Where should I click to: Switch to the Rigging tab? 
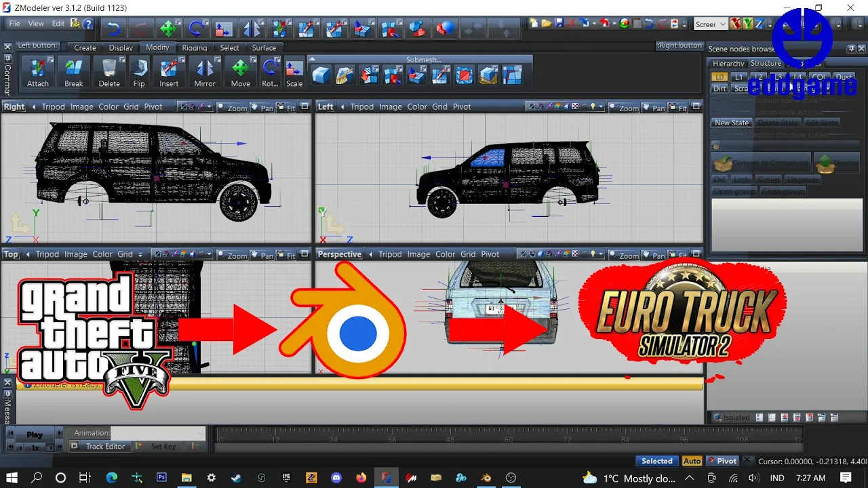[x=195, y=48]
